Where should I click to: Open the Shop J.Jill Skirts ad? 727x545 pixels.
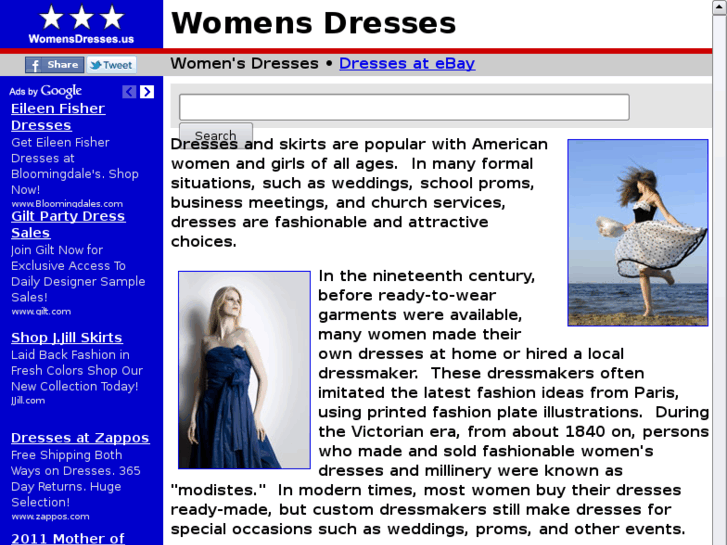point(67,338)
